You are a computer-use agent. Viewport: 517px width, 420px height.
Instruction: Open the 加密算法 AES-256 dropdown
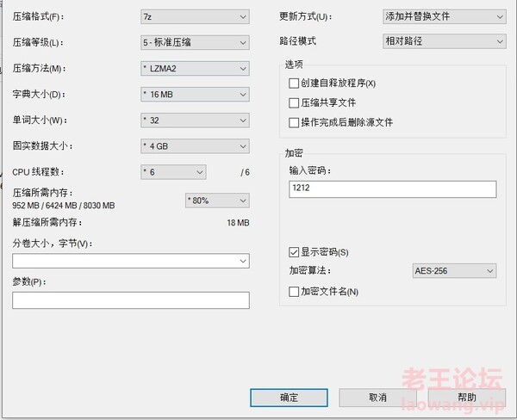(x=454, y=271)
